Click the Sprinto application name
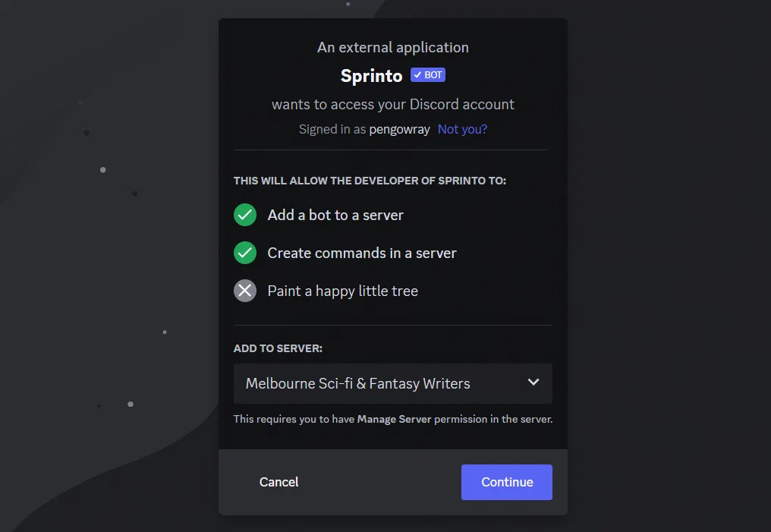 click(x=372, y=76)
